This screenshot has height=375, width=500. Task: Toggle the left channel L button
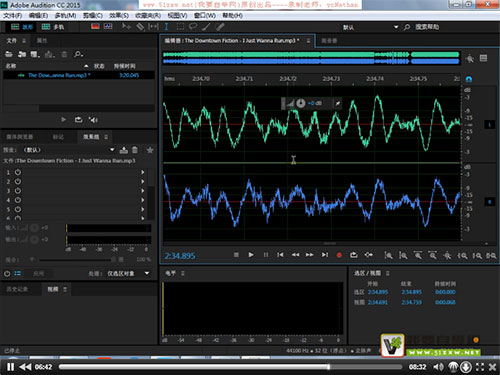tap(489, 125)
